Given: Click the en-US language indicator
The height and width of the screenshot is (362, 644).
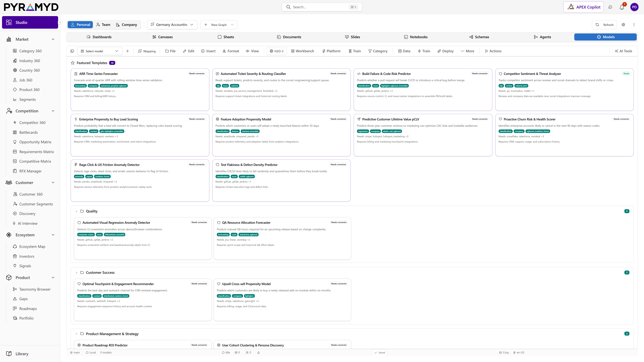Looking at the screenshot, I should pyautogui.click(x=519, y=353).
